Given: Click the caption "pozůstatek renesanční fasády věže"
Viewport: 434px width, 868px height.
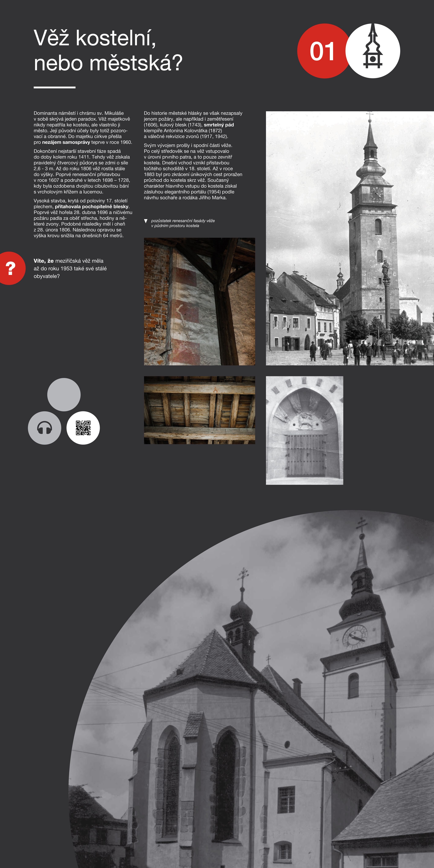Looking at the screenshot, I should point(183,221).
